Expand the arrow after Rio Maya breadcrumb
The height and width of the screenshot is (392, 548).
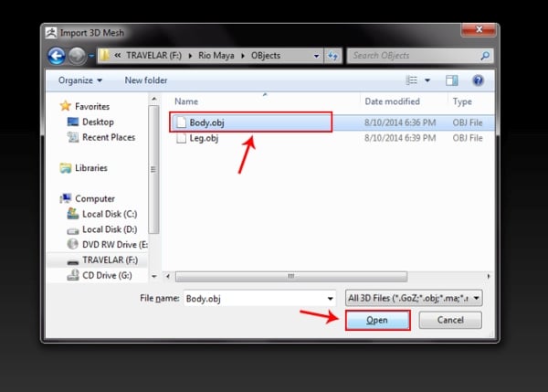click(x=243, y=56)
